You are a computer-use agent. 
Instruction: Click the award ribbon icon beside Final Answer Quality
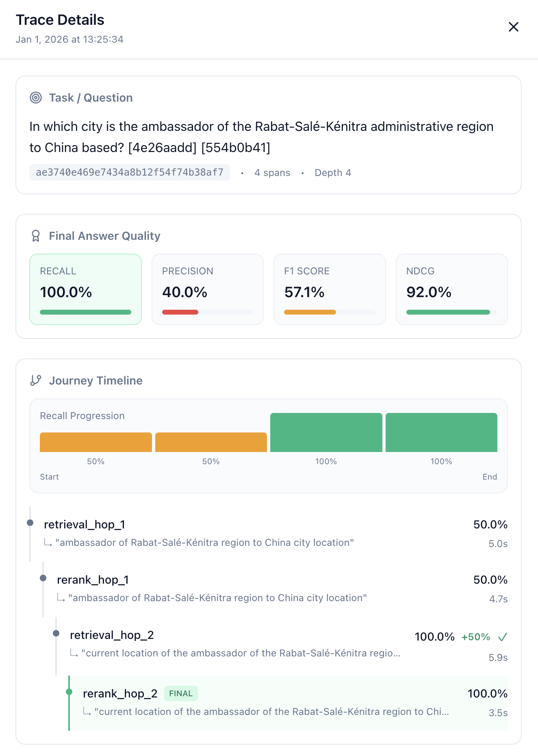[x=36, y=236]
